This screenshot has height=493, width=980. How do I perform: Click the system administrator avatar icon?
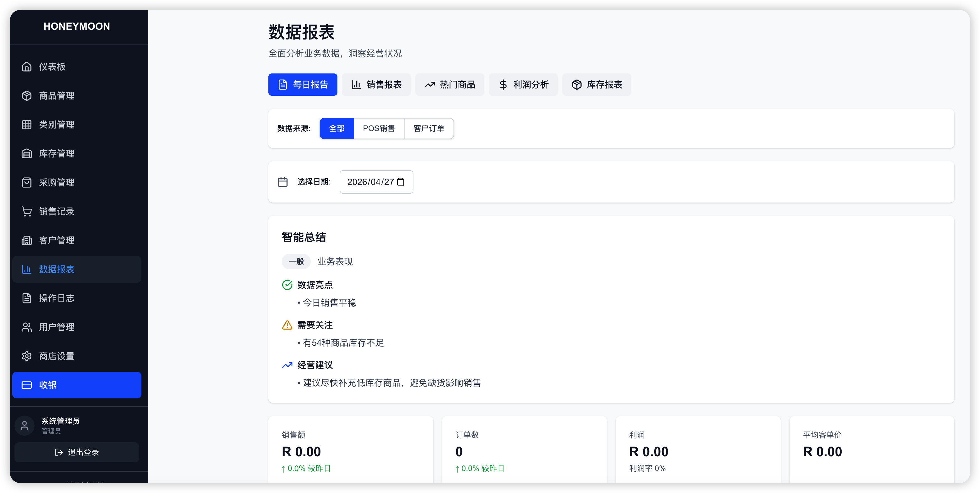coord(25,425)
